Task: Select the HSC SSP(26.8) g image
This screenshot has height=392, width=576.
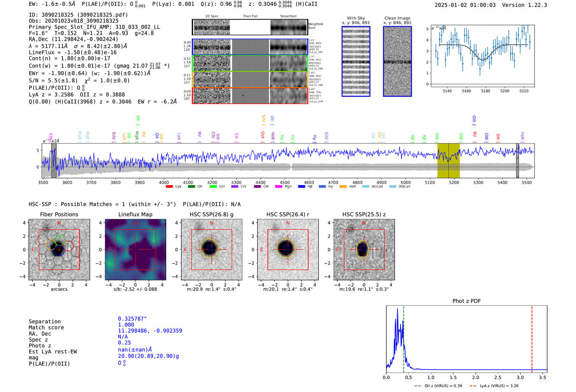Action: (211, 249)
